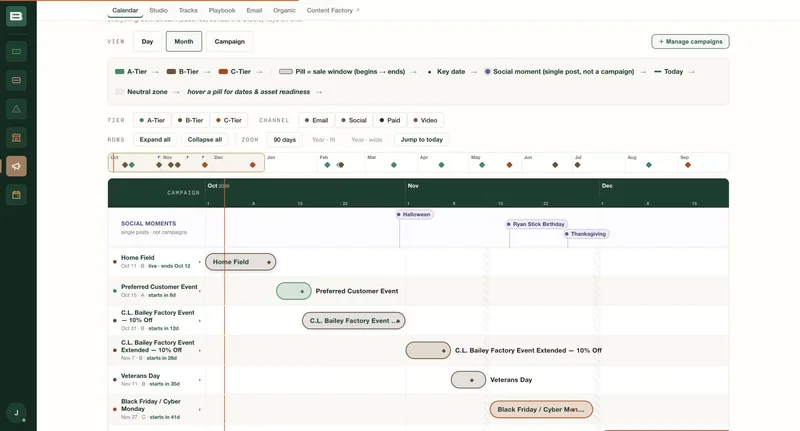Toggle the Social channel filter
The height and width of the screenshot is (431, 800).
click(354, 120)
